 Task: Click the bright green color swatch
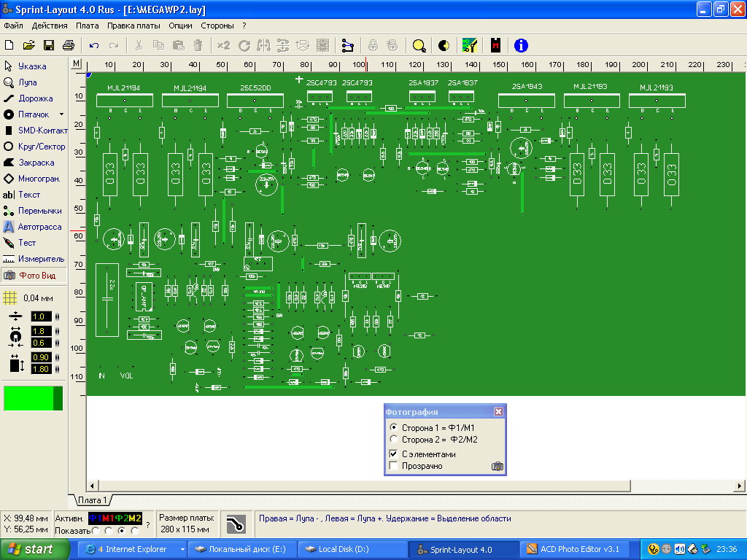[28, 398]
